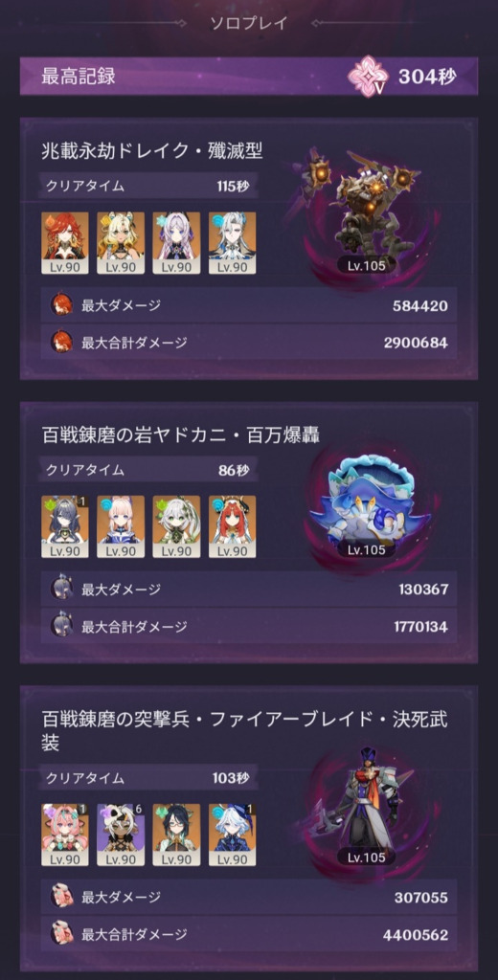This screenshot has width=498, height=980.
Task: Click the 最大合計ダメージ 4400562 row
Action: (x=249, y=934)
